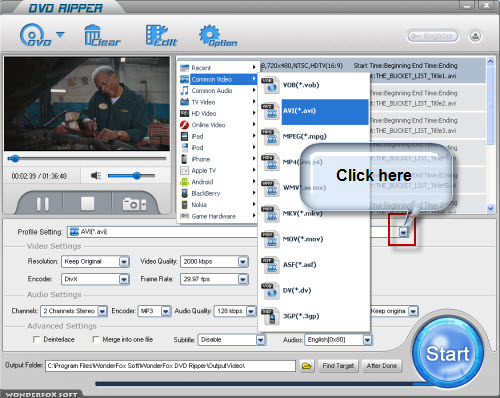This screenshot has width=500, height=398.
Task: Enable Merge into one file
Action: click(95, 339)
